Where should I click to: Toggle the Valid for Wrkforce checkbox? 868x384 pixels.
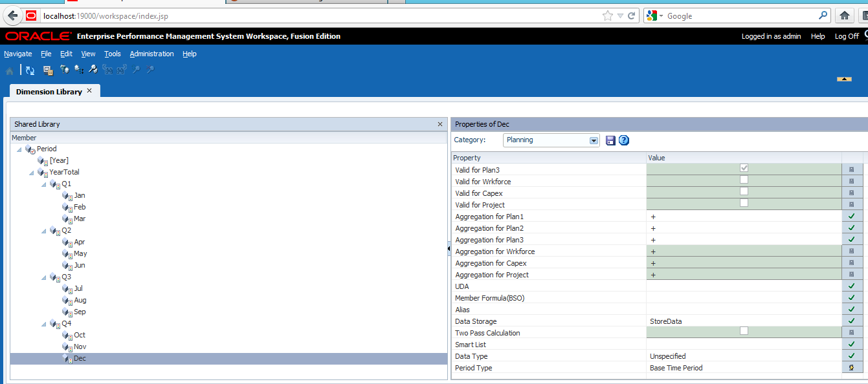(744, 180)
